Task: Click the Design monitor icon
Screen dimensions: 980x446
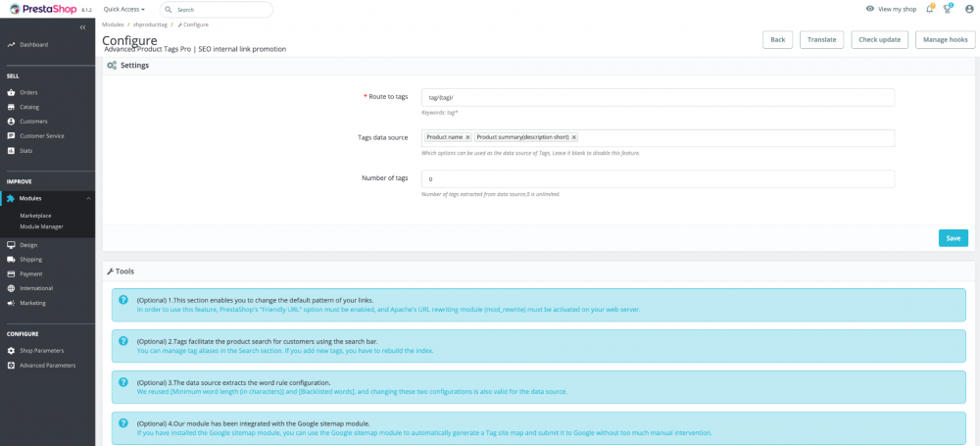Action: point(11,245)
